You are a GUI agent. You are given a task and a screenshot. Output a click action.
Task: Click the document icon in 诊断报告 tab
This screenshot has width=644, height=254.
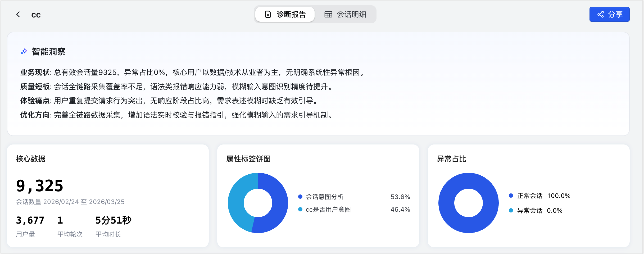(268, 14)
